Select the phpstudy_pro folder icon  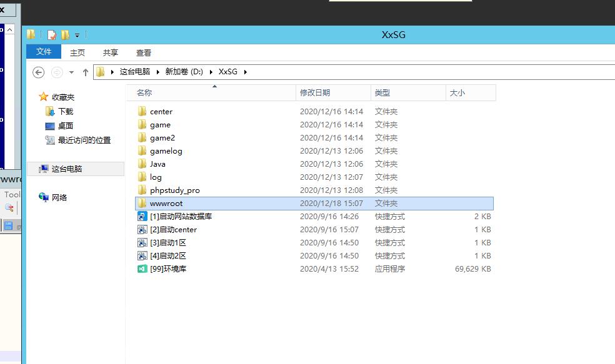142,190
